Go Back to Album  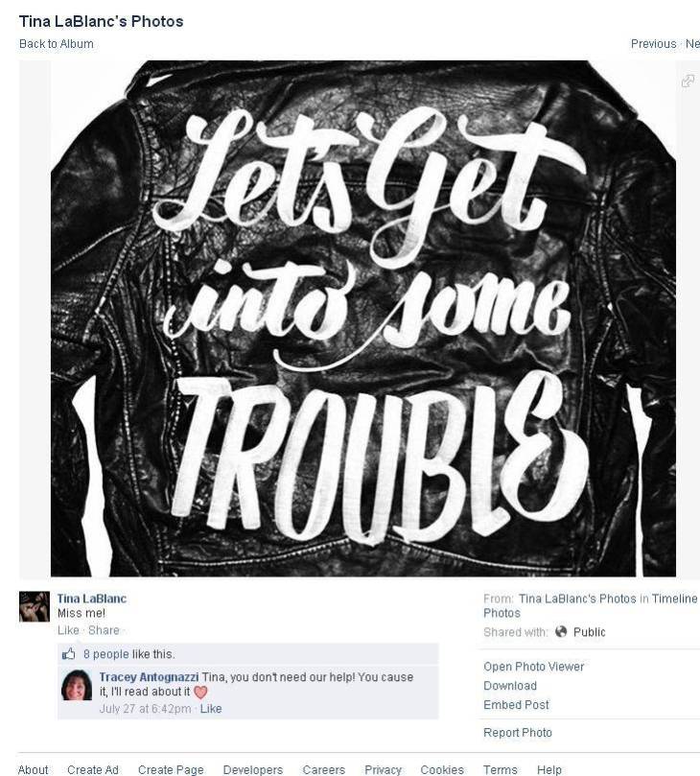(56, 43)
